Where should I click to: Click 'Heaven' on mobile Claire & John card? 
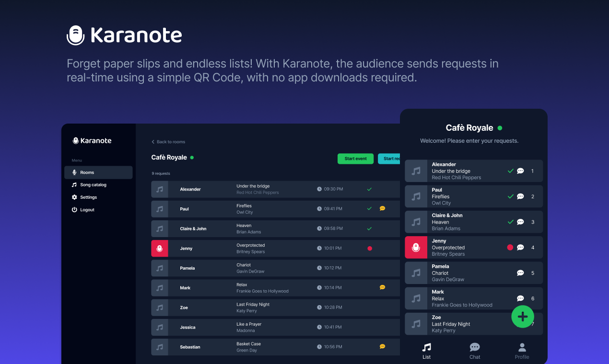click(440, 222)
